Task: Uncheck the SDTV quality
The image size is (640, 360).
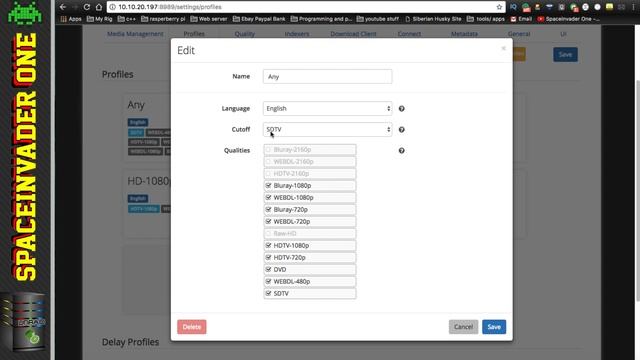Action: [268, 293]
